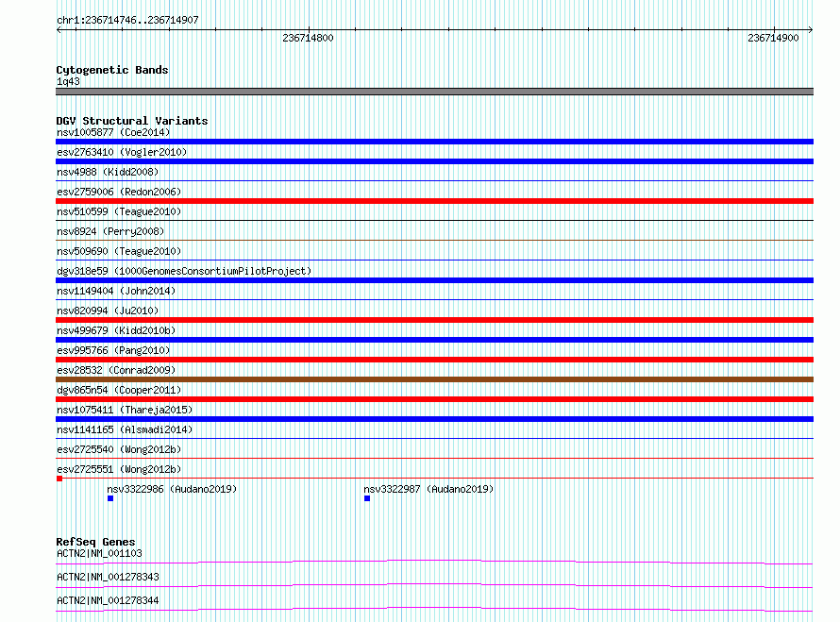The image size is (840, 622).
Task: Click the Cytogenetic Bands track title
Action: pos(112,70)
